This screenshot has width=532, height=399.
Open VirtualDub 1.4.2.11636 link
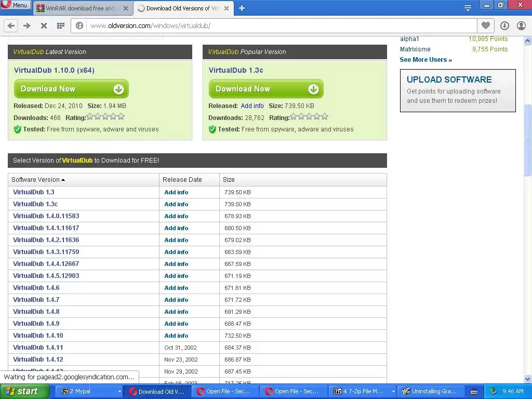(46, 240)
